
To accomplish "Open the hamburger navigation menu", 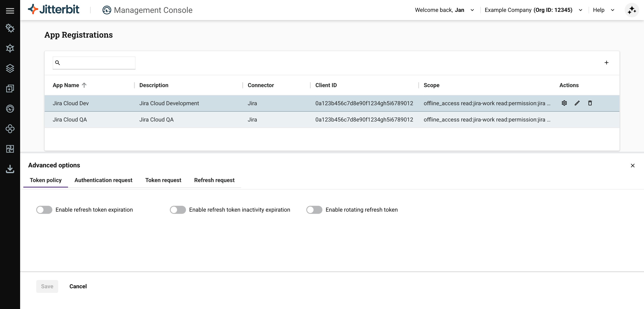I will tap(10, 10).
